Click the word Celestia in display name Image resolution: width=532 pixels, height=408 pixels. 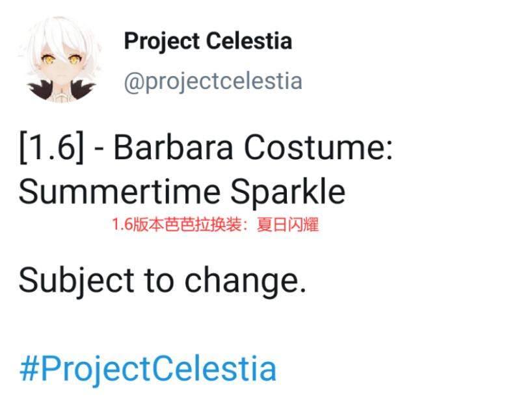(249, 41)
